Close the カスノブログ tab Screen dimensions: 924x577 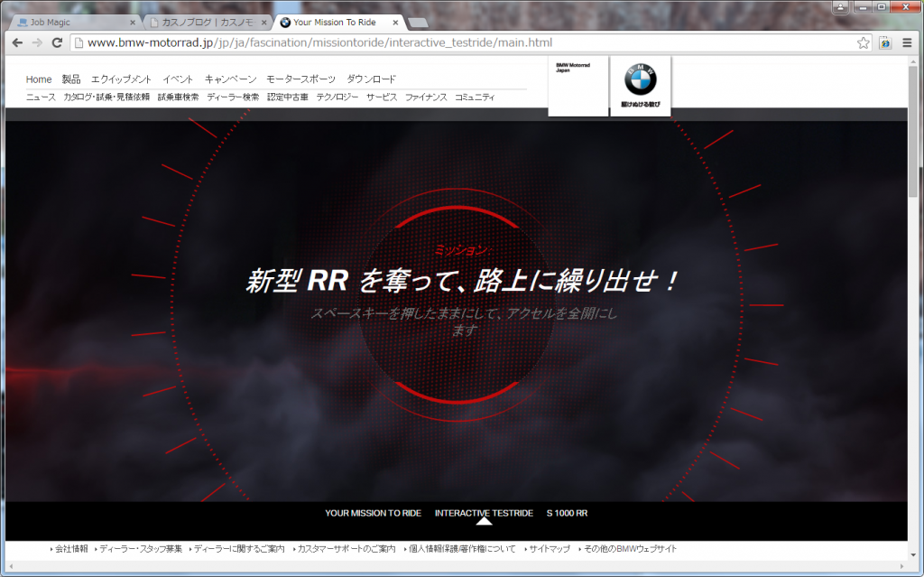[x=264, y=23]
